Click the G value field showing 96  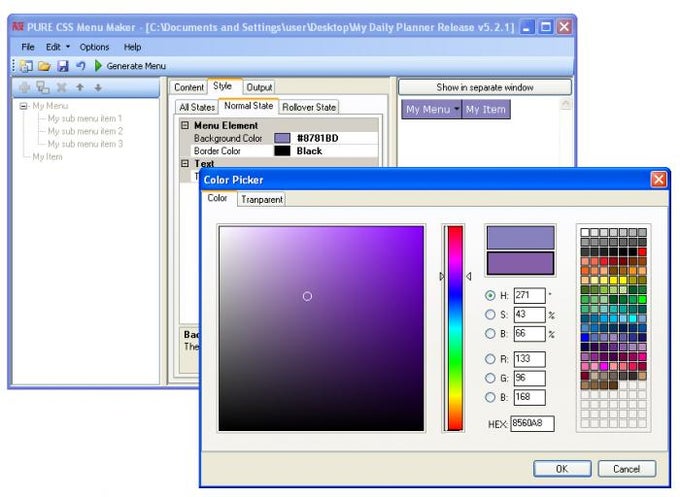530,378
